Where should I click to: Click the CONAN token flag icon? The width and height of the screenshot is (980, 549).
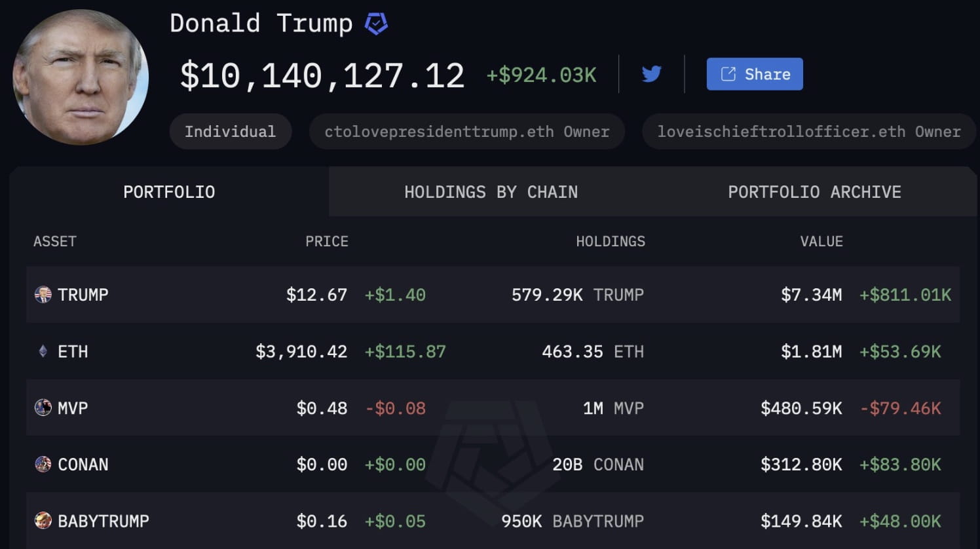click(x=43, y=464)
